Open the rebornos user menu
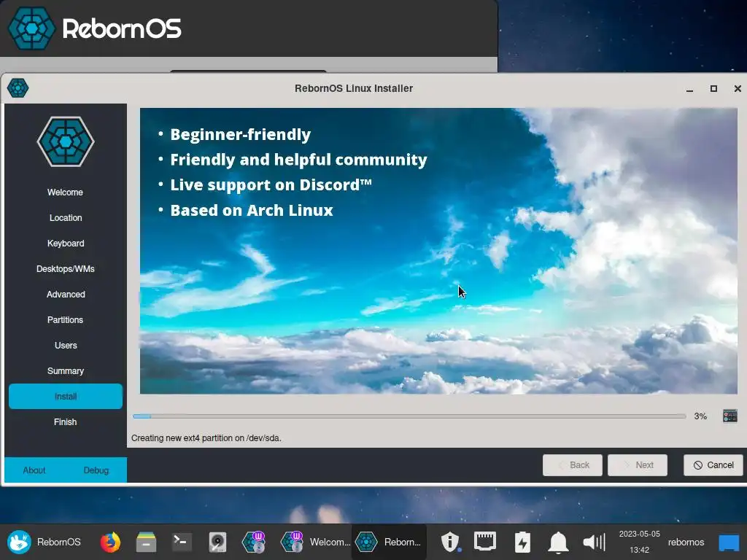The width and height of the screenshot is (747, 560). pyautogui.click(x=686, y=542)
